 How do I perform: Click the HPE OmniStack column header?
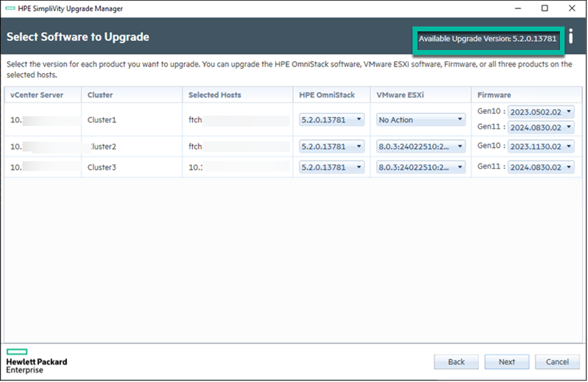coord(332,95)
